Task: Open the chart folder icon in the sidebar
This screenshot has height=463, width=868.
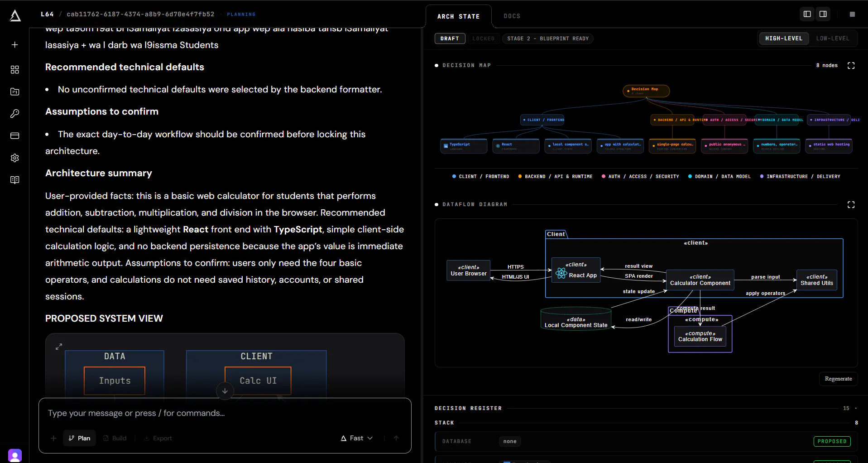Action: 15,92
